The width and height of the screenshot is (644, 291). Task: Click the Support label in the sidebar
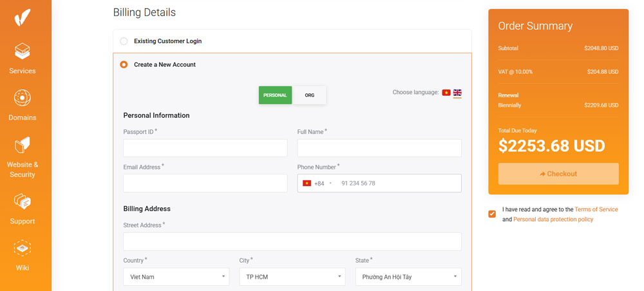point(22,221)
